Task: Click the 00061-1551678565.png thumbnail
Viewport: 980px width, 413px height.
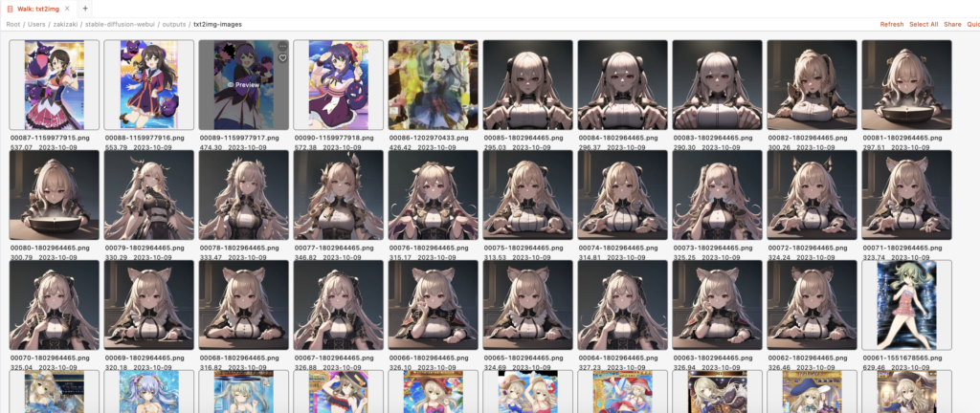Action: (x=906, y=305)
